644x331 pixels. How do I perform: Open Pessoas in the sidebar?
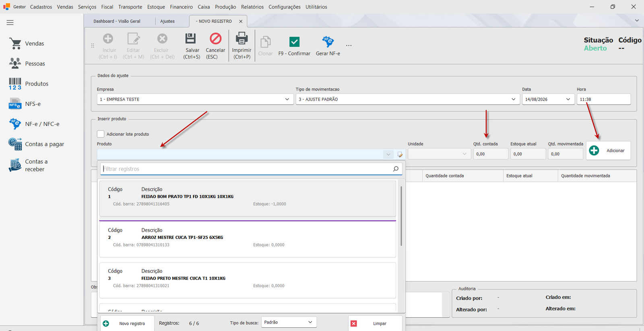27,64
